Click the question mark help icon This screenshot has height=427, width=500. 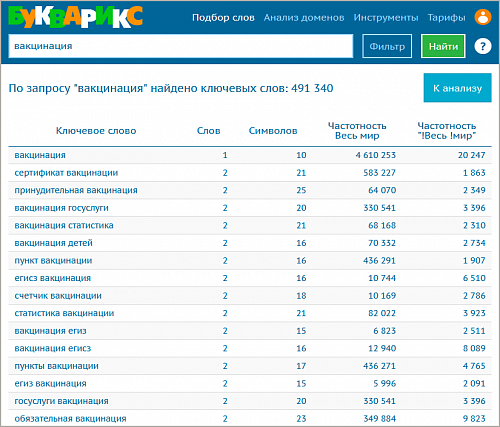(483, 46)
